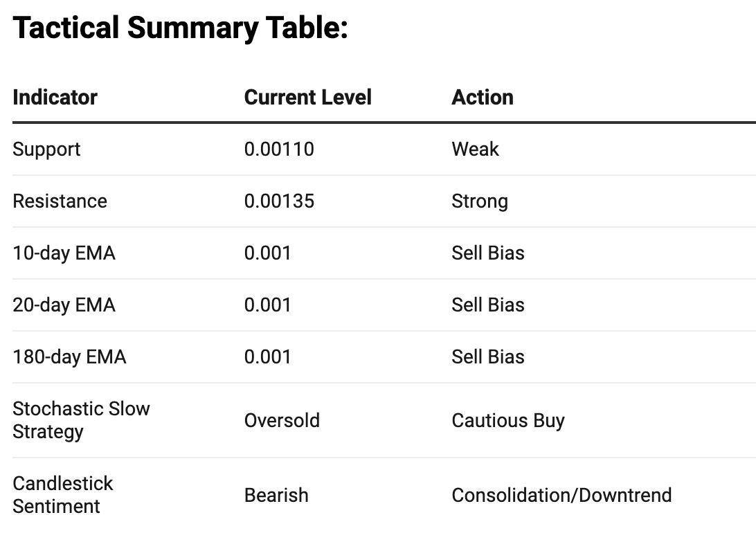Click the Cautious Buy action cell
The width and height of the screenshot is (756, 533).
(x=508, y=421)
